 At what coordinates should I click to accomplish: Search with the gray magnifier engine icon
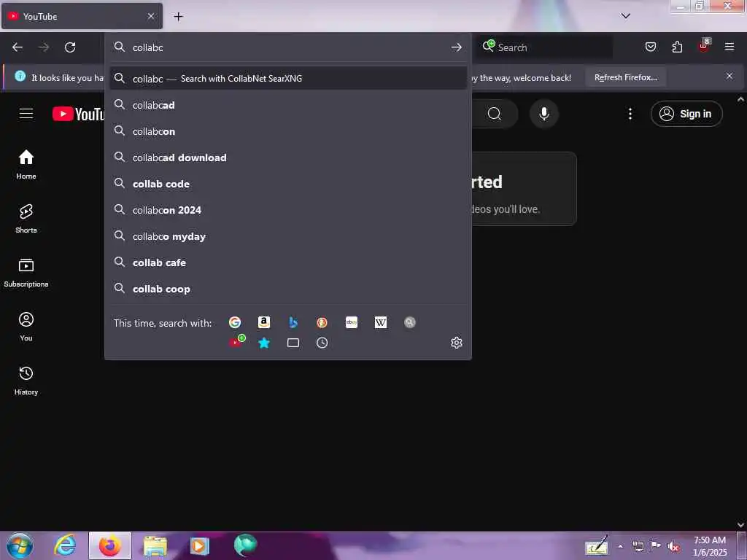(x=410, y=323)
